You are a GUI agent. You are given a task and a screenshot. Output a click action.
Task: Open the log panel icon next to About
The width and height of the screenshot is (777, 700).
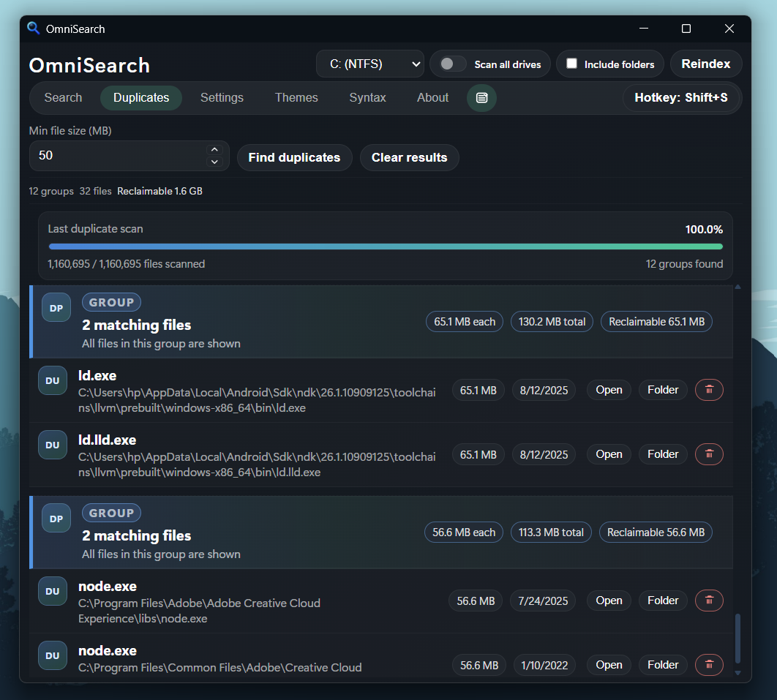tap(481, 97)
